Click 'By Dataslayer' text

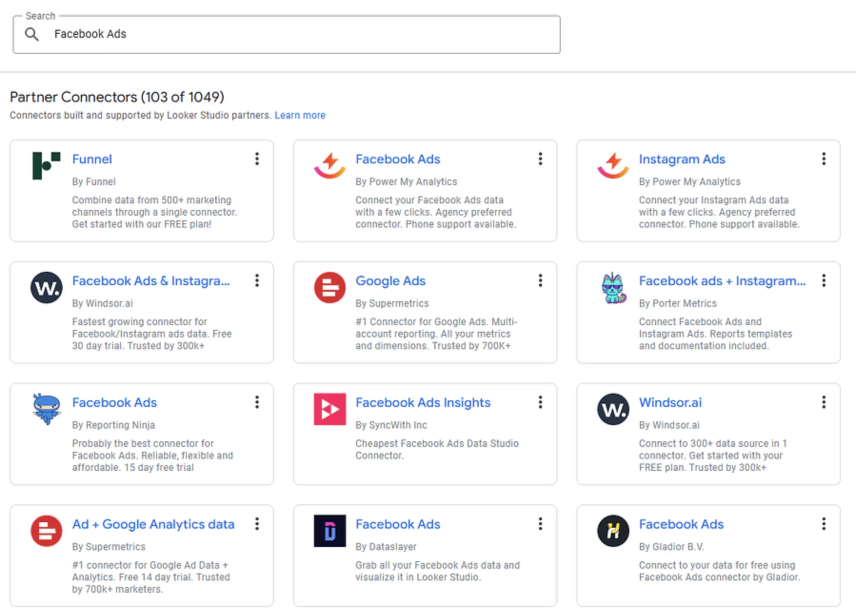[x=386, y=546]
